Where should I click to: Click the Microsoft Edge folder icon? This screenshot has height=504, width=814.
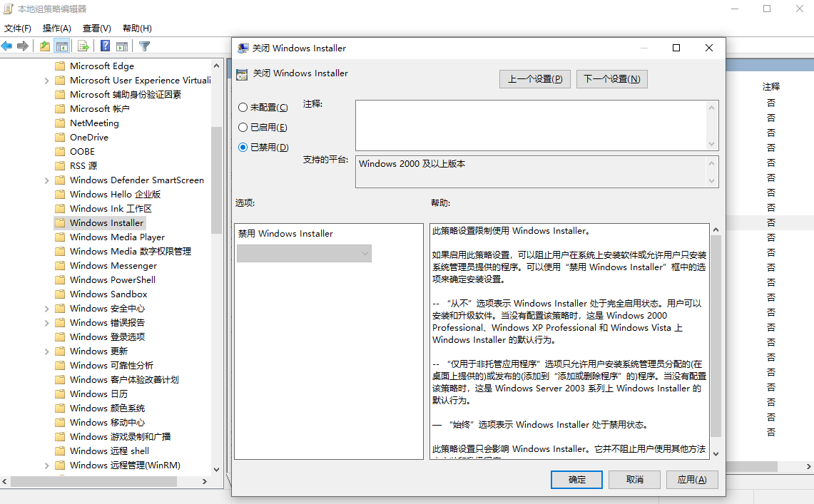(60, 66)
